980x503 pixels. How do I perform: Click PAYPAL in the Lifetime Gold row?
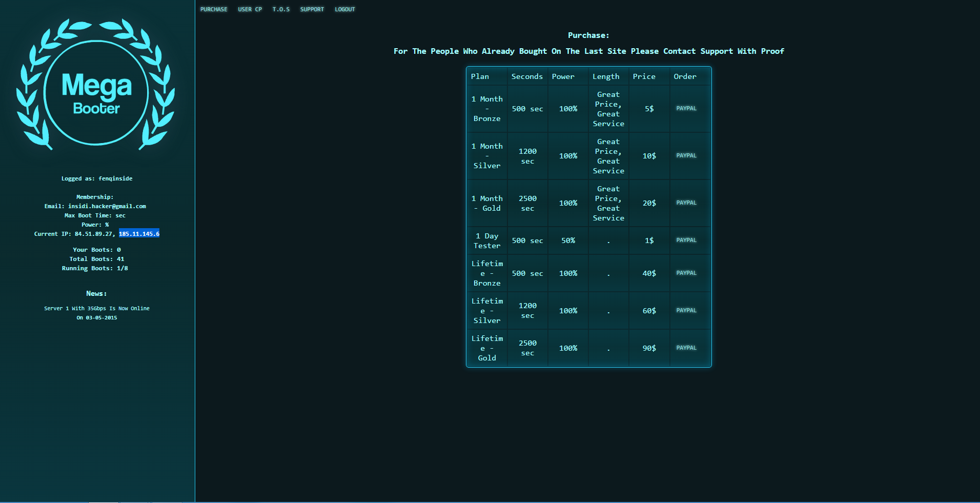pos(686,348)
